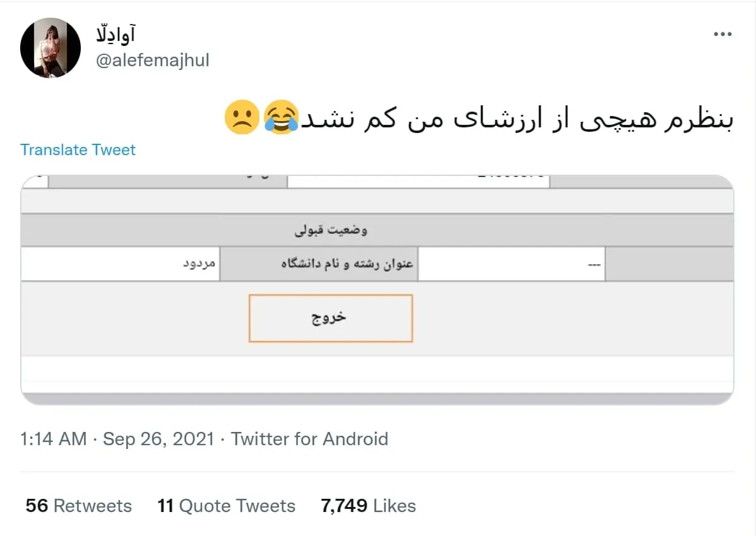Click the 1:14 AM Sep 26, 2021 timestamp
The width and height of the screenshot is (756, 536).
pyautogui.click(x=117, y=439)
